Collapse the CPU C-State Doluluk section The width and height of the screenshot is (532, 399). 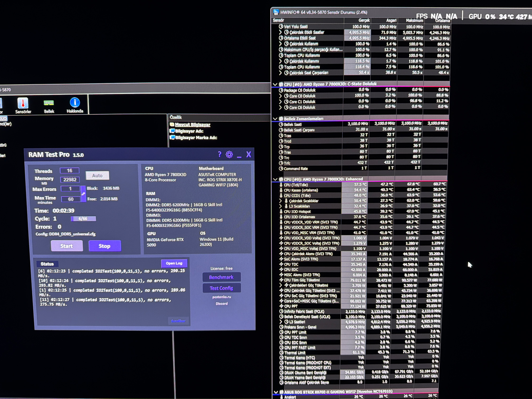(275, 84)
